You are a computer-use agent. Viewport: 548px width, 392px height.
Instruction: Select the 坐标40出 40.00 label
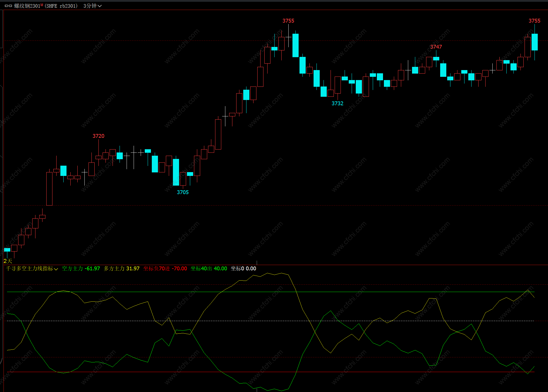209,269
